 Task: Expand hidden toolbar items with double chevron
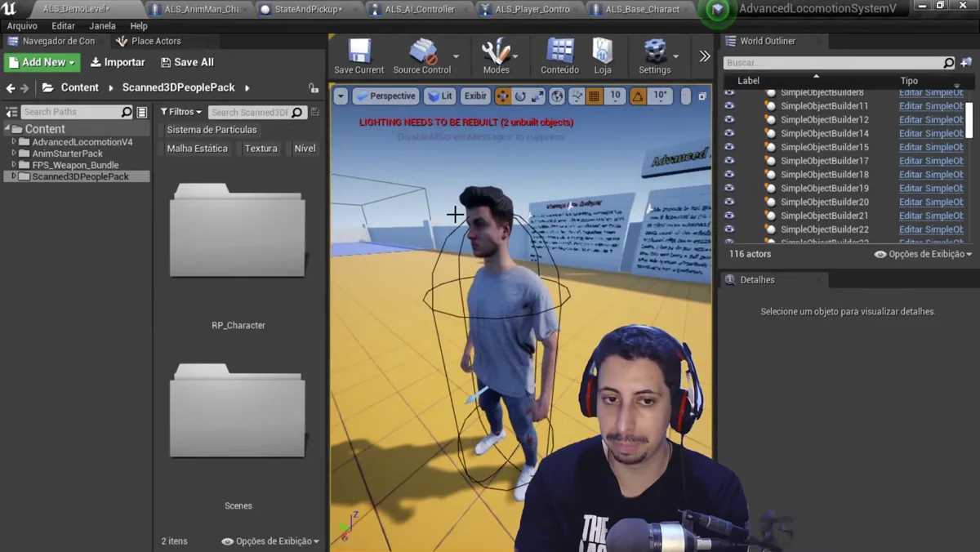pyautogui.click(x=705, y=56)
